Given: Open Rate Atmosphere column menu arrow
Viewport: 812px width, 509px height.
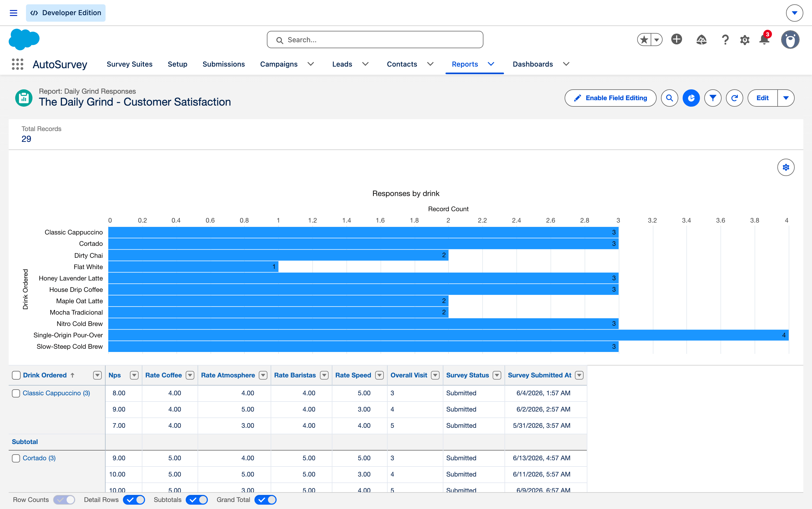Looking at the screenshot, I should (263, 375).
